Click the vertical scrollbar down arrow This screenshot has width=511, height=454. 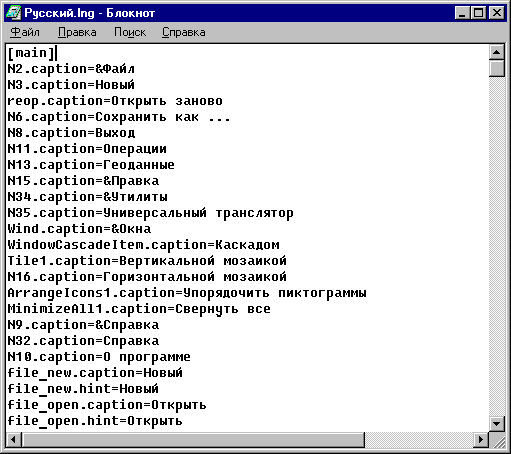(497, 424)
